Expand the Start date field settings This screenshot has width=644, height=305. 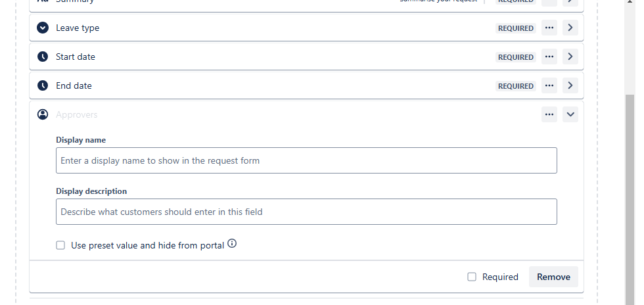pyautogui.click(x=570, y=57)
